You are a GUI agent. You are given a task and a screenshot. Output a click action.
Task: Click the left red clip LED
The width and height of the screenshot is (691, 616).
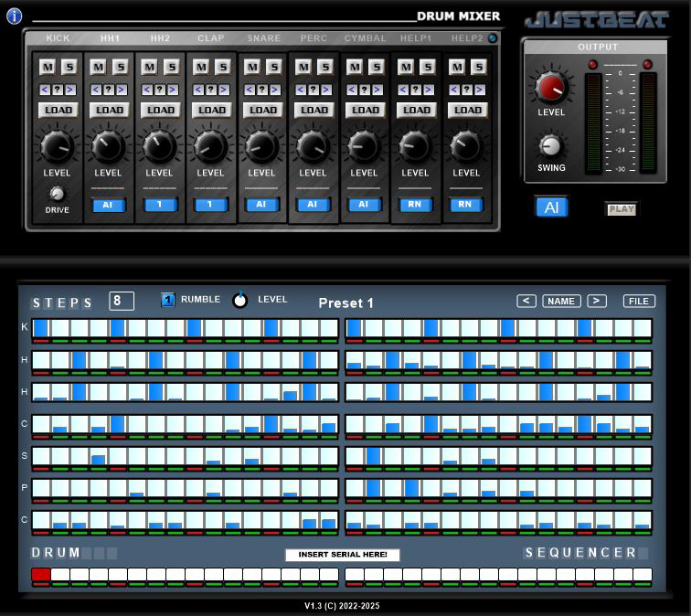point(592,65)
